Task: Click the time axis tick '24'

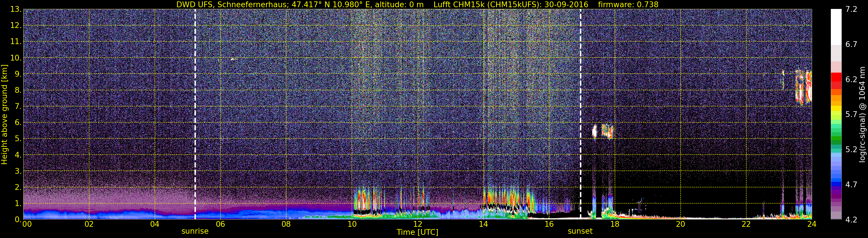Action: tap(812, 224)
